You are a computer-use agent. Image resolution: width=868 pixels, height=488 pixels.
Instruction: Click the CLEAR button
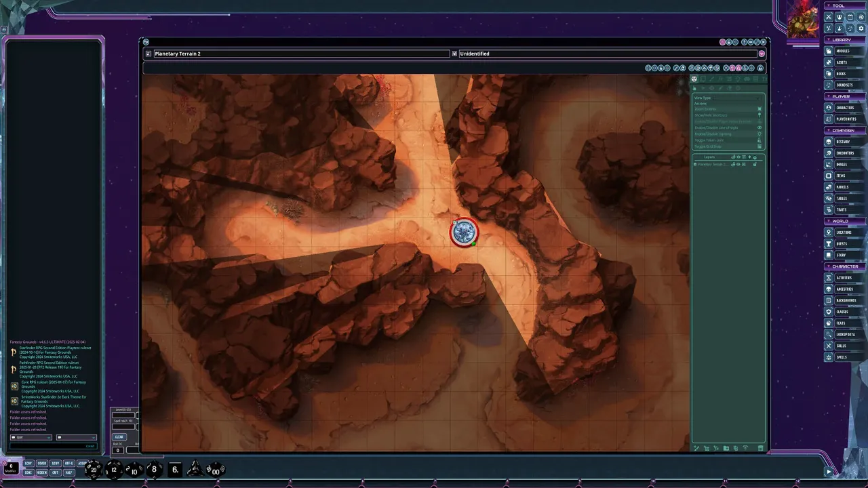click(119, 437)
